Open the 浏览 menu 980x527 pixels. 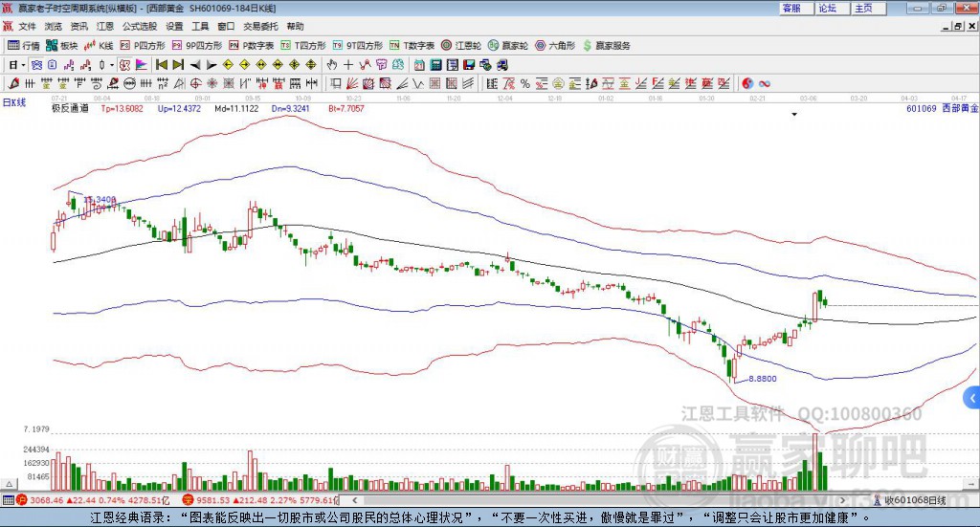pos(54,26)
